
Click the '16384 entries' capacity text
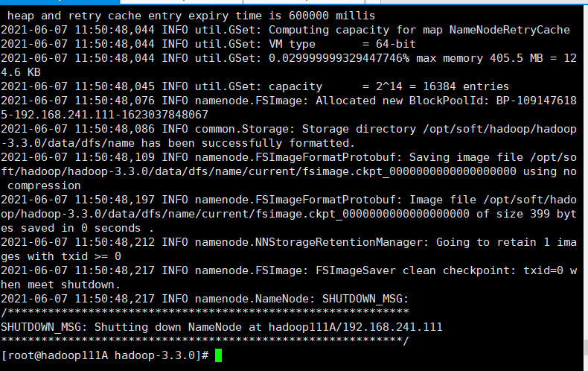point(466,86)
